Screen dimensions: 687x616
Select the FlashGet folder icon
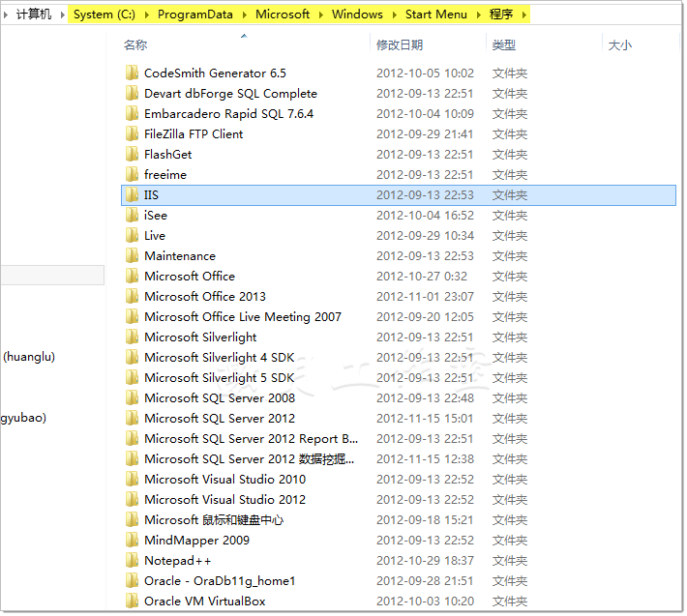132,154
